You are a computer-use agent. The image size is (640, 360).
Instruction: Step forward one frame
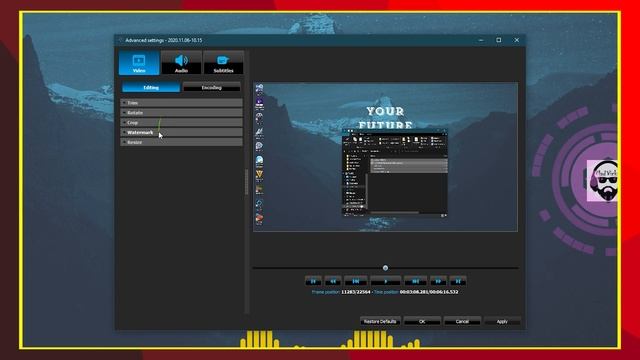pos(415,281)
